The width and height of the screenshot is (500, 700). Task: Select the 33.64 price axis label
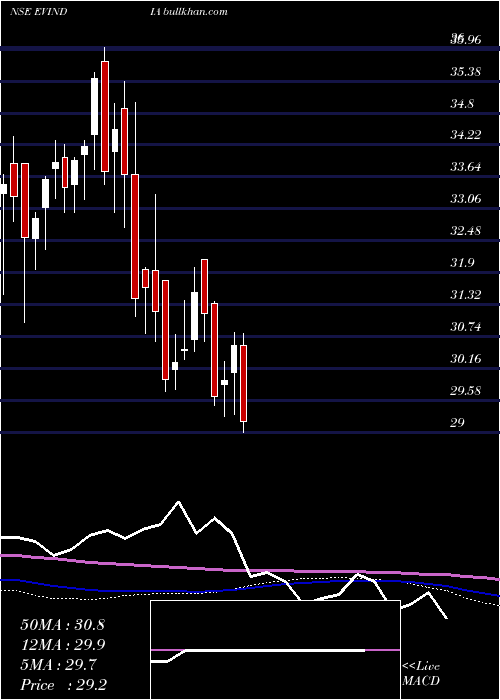[466, 167]
